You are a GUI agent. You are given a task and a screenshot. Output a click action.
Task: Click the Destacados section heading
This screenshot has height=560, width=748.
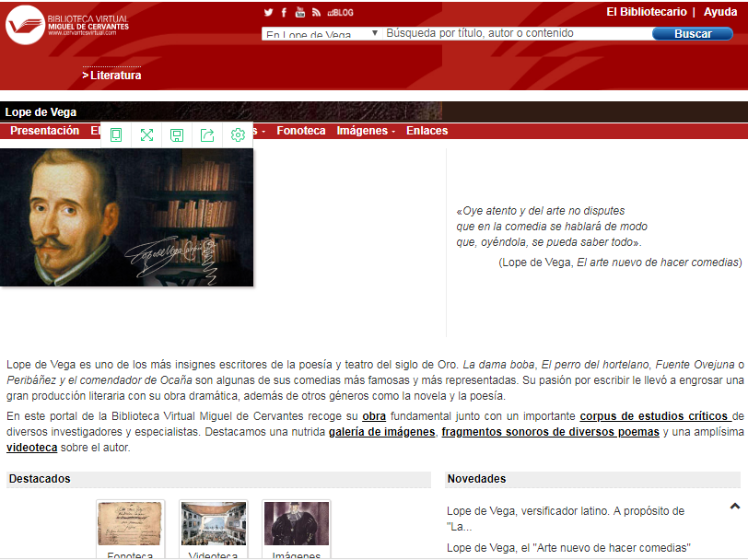coord(40,479)
